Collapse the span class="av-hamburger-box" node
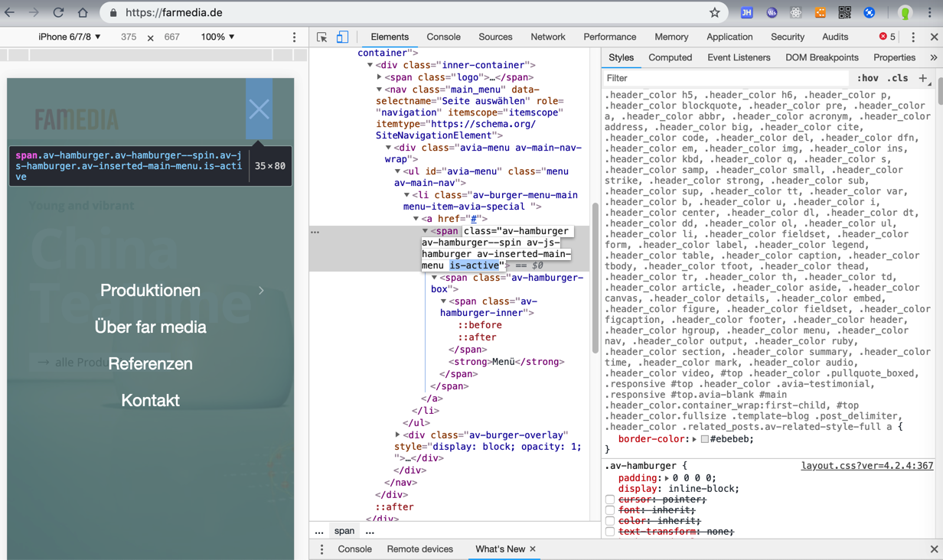Screen dimensions: 943x560 (x=435, y=278)
